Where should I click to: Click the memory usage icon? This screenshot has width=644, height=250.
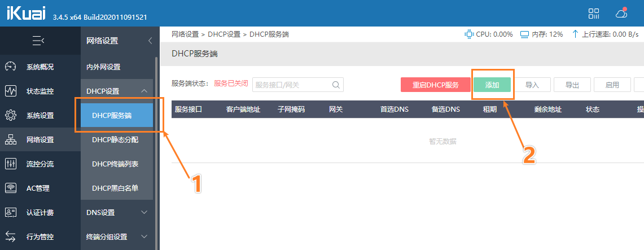point(524,34)
